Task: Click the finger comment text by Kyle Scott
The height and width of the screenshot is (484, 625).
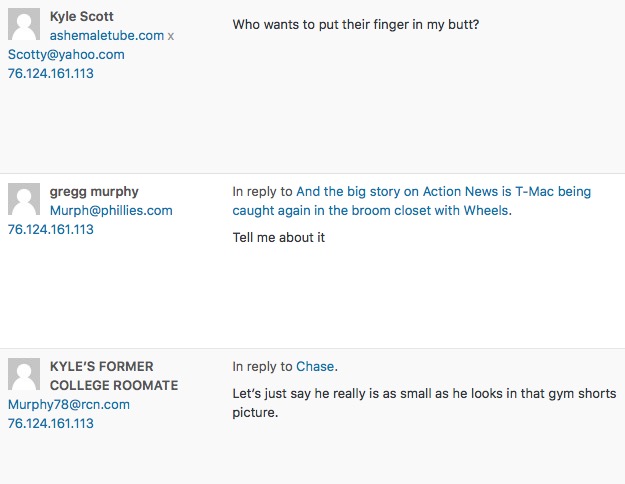Action: click(x=356, y=23)
